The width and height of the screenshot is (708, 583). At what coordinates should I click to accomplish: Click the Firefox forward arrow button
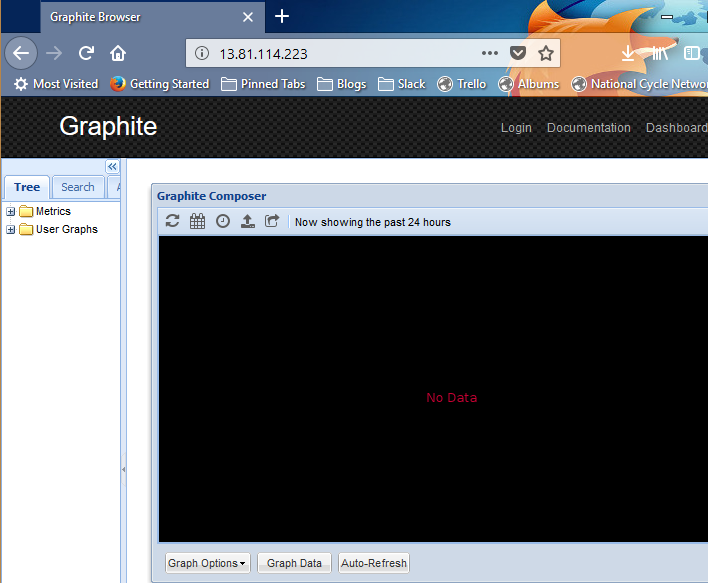(54, 53)
